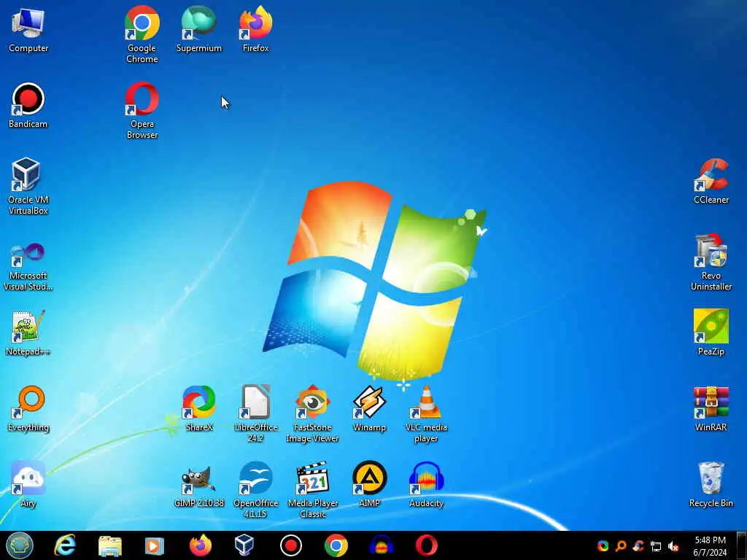Select the Winamp desktop shortcut

click(369, 408)
